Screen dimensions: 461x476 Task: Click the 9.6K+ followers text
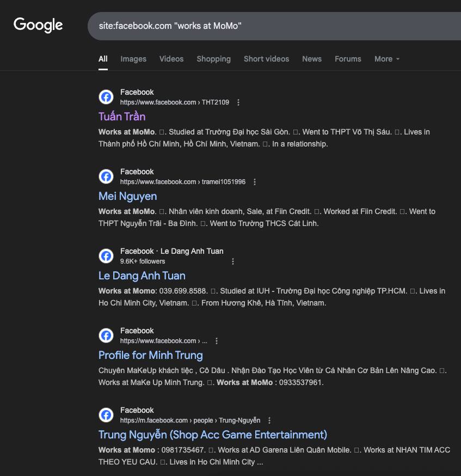coord(143,261)
